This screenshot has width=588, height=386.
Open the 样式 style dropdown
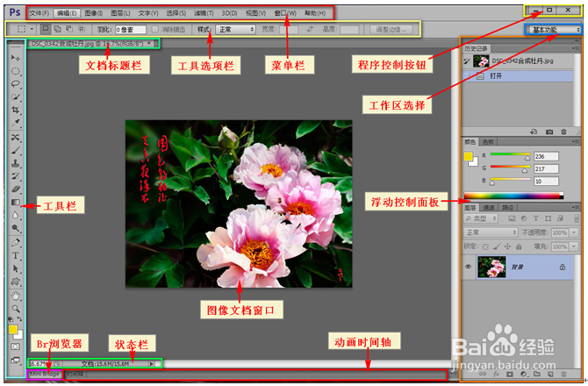235,29
